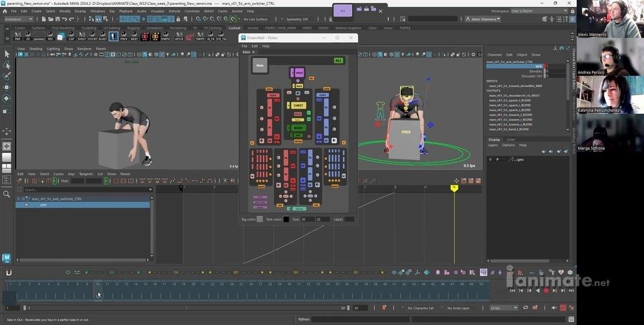Viewport: 644px width, 325px height.
Task: Toggle V visibility of the geo layer
Action: point(491,159)
